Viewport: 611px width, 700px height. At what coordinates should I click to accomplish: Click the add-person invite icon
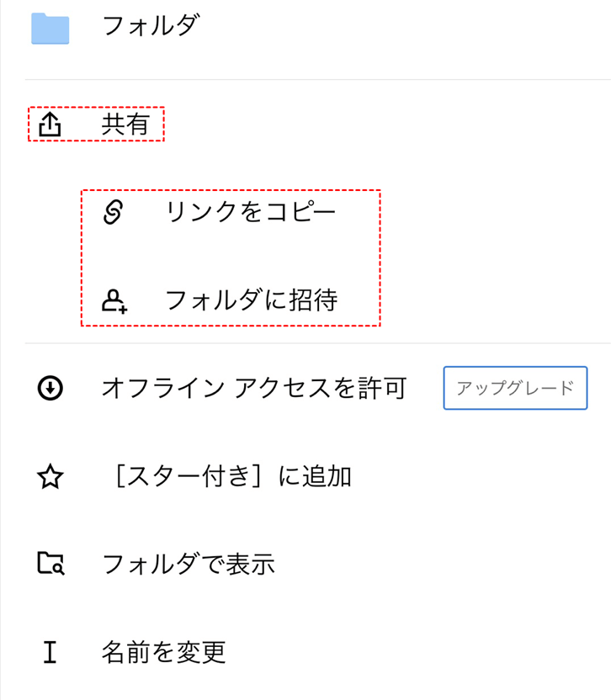pos(114,301)
